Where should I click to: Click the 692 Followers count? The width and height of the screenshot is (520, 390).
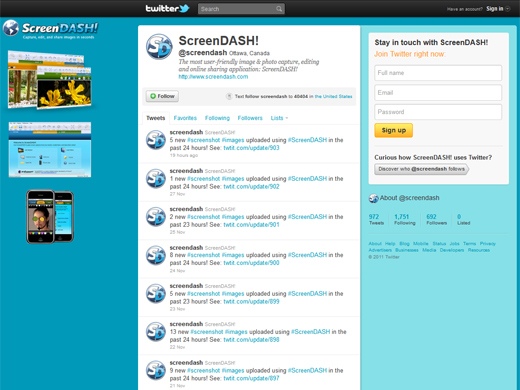pyautogui.click(x=436, y=219)
